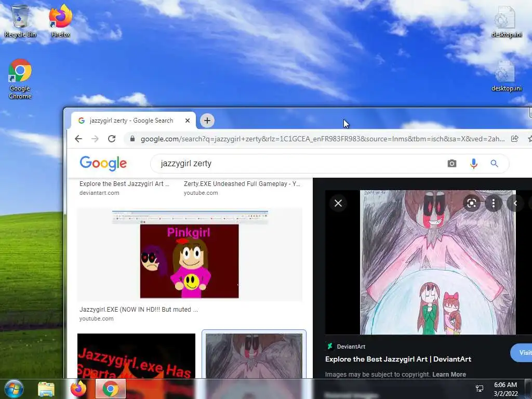532x399 pixels.
Task: Open the Windows Start menu
Action: (14, 389)
